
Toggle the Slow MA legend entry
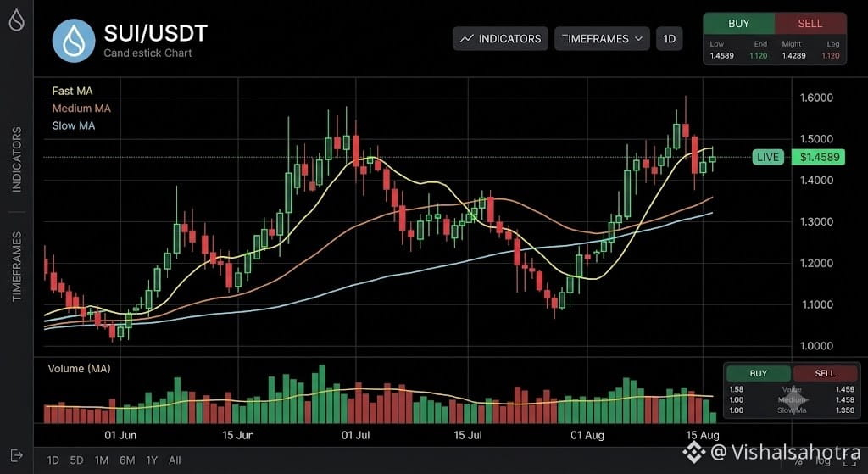[x=74, y=125]
